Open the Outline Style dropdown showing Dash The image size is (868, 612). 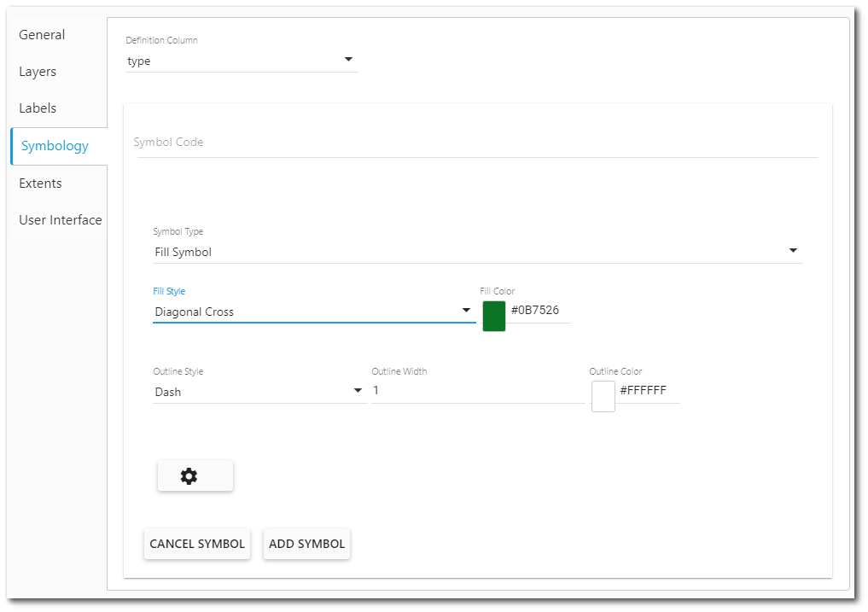pyautogui.click(x=256, y=391)
